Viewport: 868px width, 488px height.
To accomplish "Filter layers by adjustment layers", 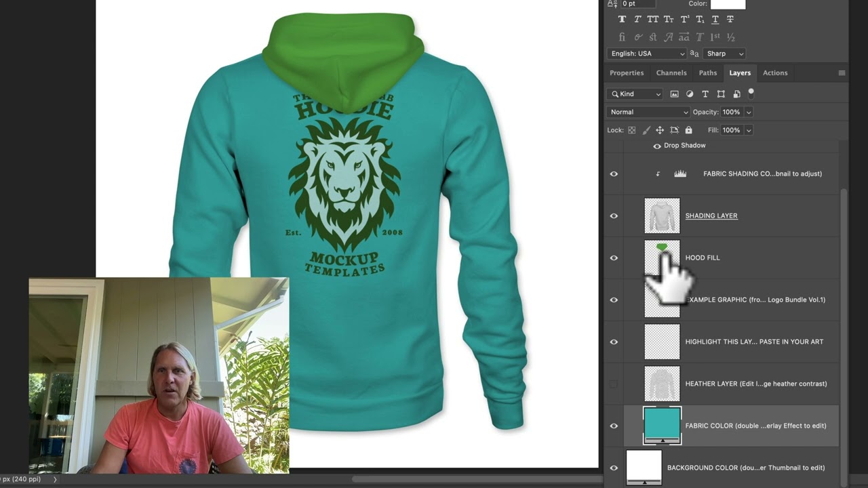I will (x=690, y=94).
